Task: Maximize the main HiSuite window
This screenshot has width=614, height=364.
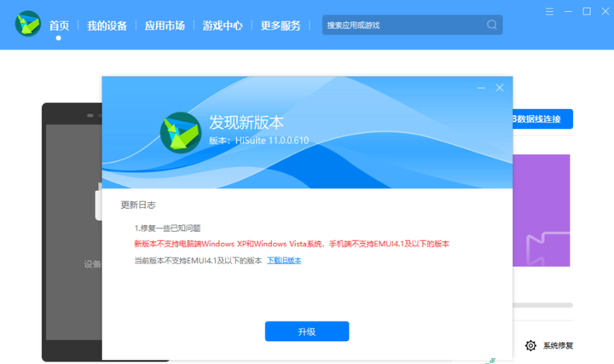Action: coord(587,11)
